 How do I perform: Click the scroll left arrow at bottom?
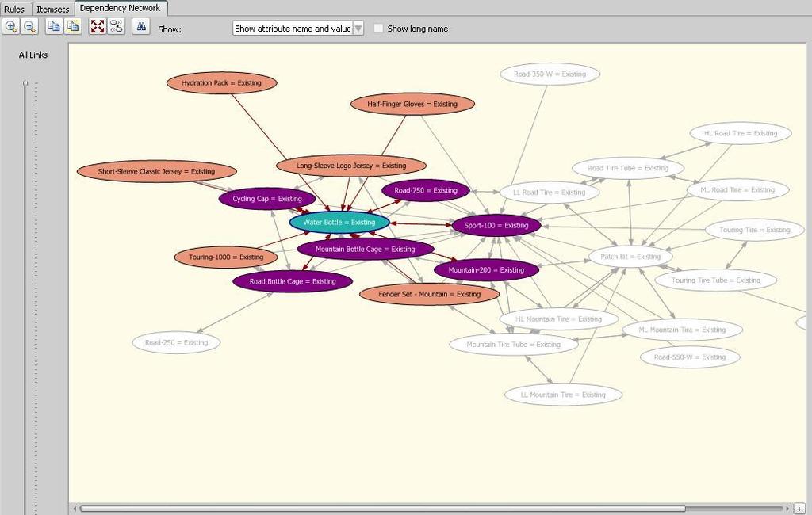[75, 509]
